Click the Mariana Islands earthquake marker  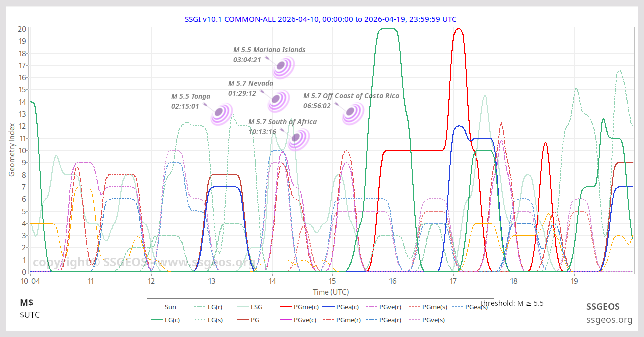(282, 67)
